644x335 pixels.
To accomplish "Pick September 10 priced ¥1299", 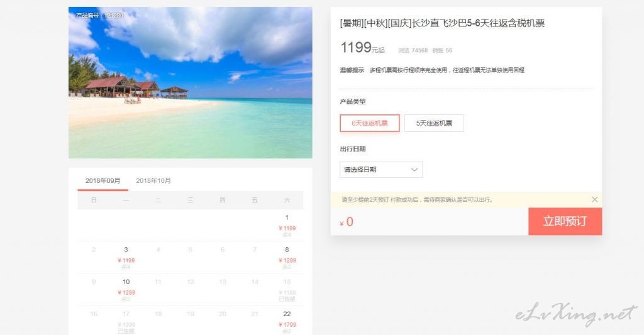I will click(x=126, y=290).
